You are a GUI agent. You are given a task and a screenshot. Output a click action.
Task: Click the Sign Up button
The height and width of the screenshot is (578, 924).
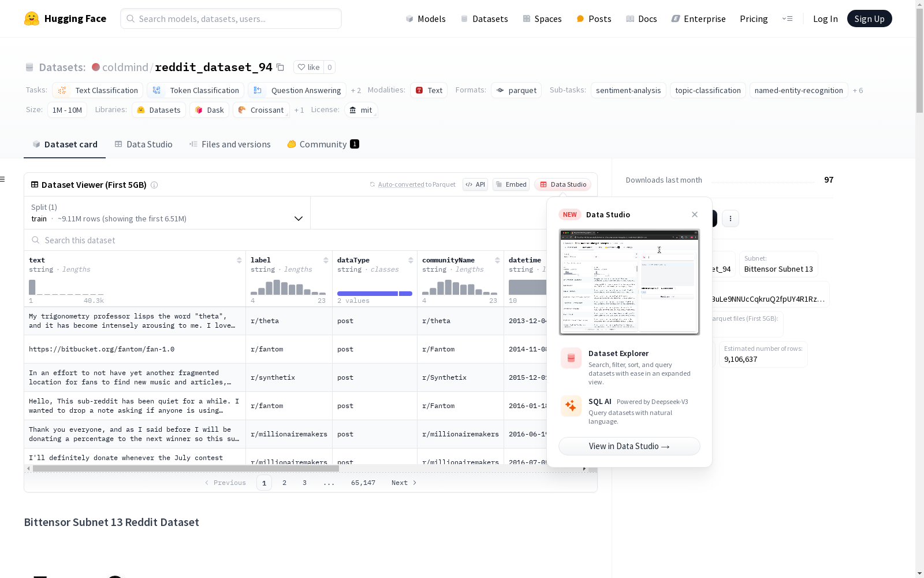(x=869, y=18)
